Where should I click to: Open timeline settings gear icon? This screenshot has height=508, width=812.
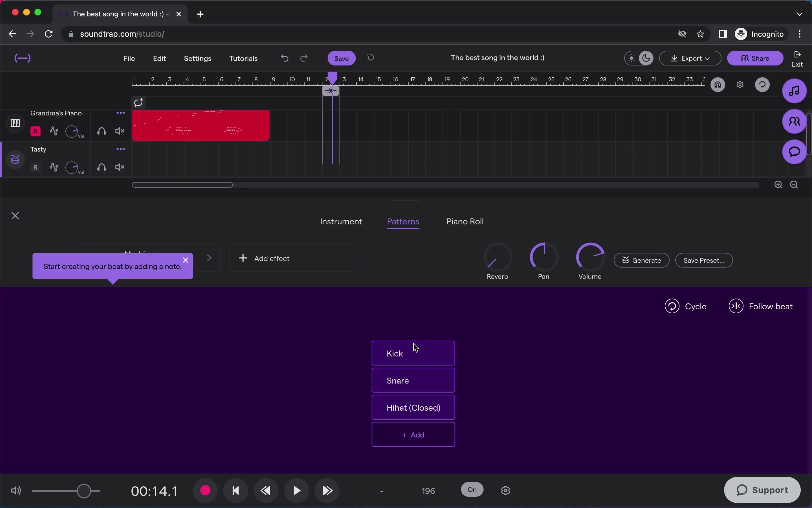(x=740, y=85)
